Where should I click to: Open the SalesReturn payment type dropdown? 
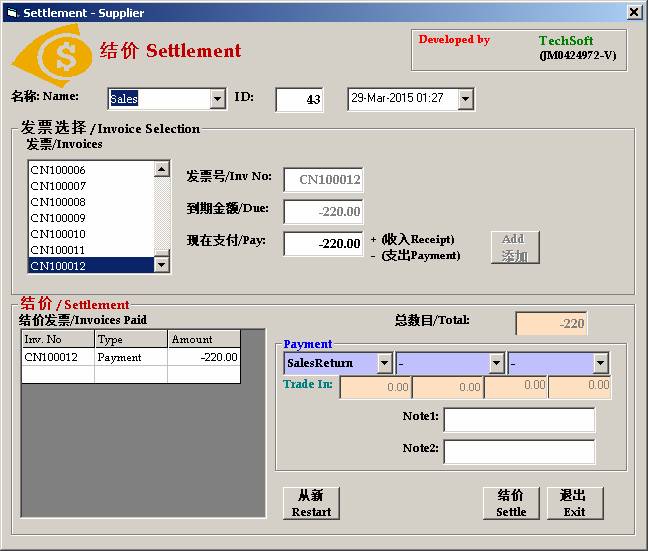[x=385, y=363]
